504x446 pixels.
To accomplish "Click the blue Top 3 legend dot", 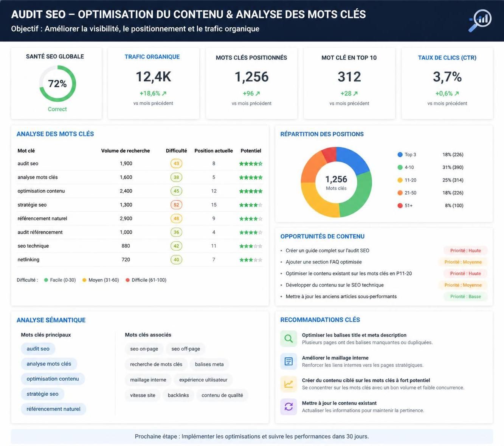I will (x=400, y=155).
